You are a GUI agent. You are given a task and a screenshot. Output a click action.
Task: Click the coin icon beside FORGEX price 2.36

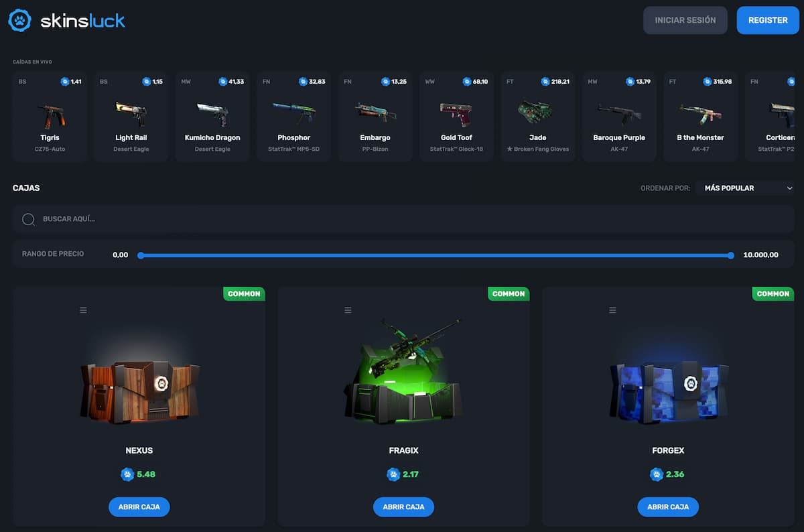(657, 474)
